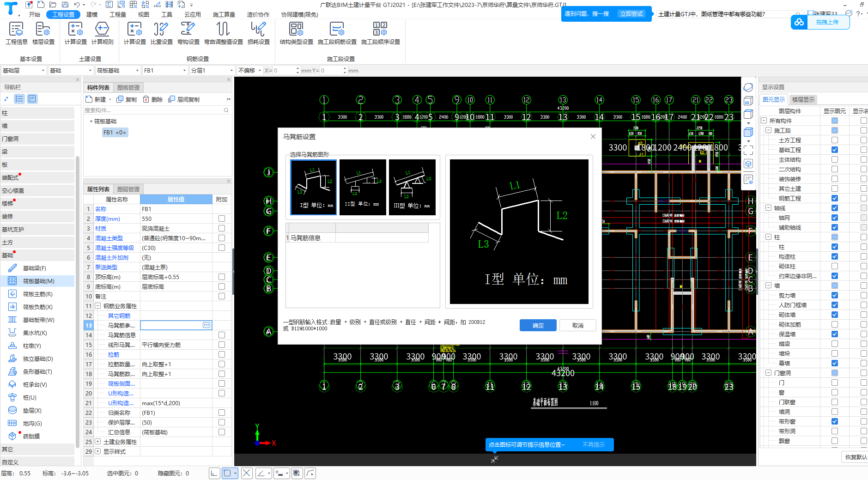Viewport: 868px width, 480px height.
Task: Open the 建模 ribbon tab
Action: coord(92,14)
